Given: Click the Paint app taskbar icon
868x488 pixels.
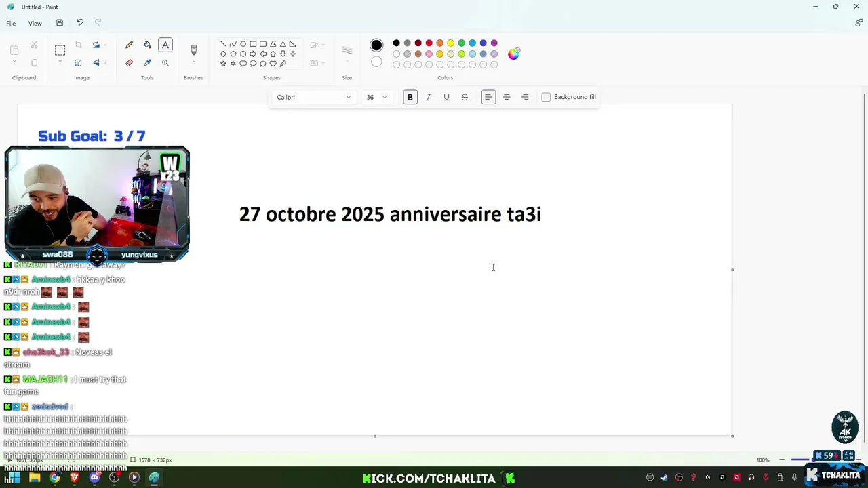Looking at the screenshot, I should coord(154,478).
